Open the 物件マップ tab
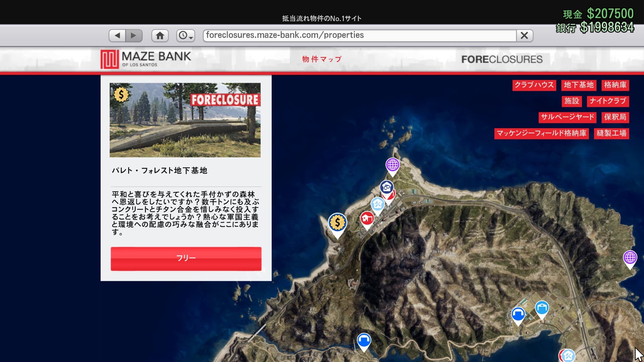This screenshot has height=362, width=644. click(x=322, y=59)
